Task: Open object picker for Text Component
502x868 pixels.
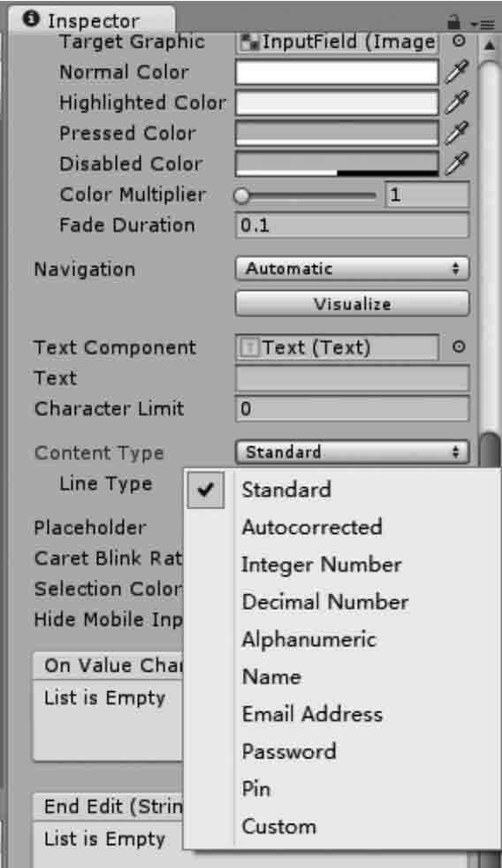Action: (459, 347)
